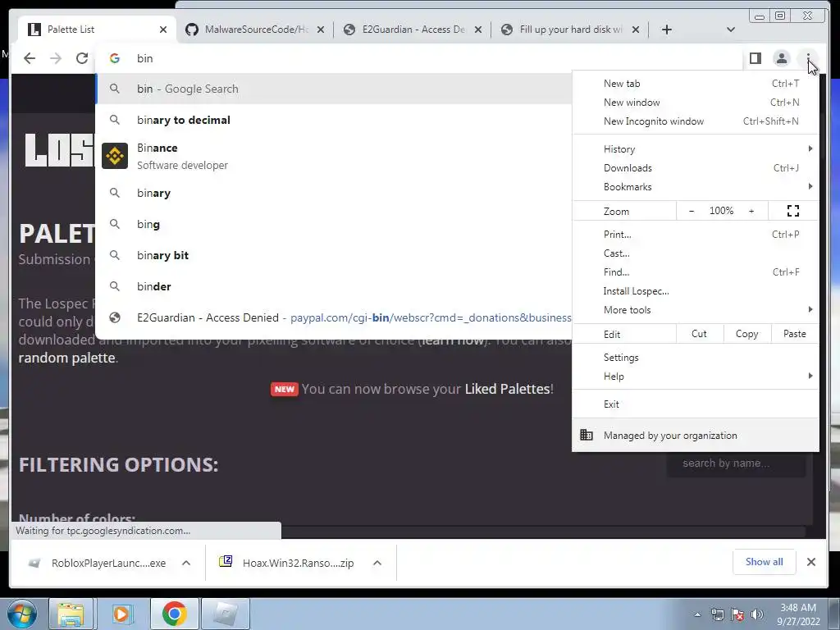Click the Liked Palettes link
Viewport: 840px width, 630px height.
[507, 389]
